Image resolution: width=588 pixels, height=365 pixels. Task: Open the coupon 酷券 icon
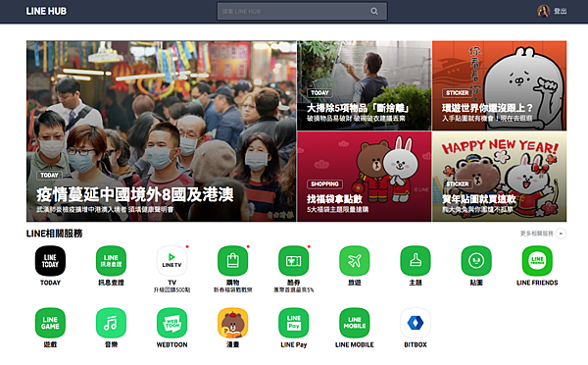pos(294,261)
